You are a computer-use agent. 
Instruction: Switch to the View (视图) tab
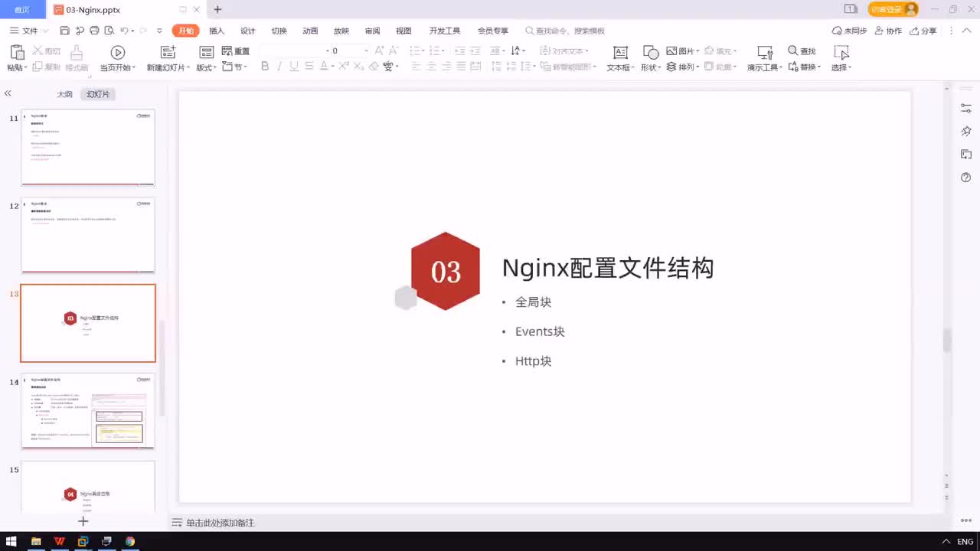403,31
